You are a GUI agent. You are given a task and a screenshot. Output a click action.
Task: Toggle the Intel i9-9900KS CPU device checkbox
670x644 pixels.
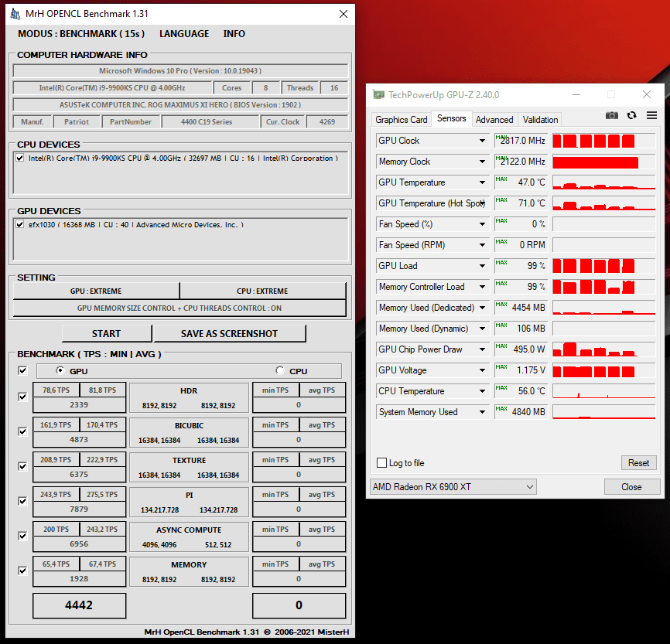(x=19, y=158)
